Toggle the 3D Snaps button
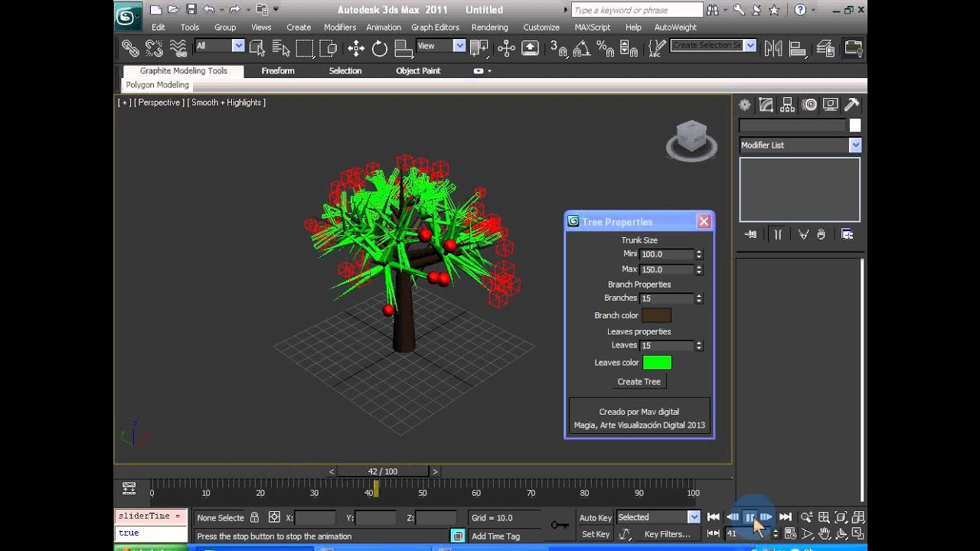980x551 pixels. click(558, 48)
